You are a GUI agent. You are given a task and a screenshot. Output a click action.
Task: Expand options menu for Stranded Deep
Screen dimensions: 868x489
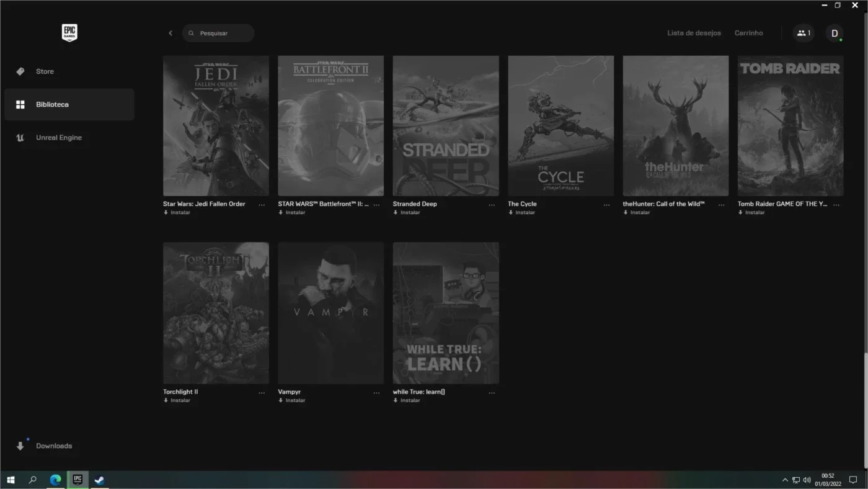point(492,204)
